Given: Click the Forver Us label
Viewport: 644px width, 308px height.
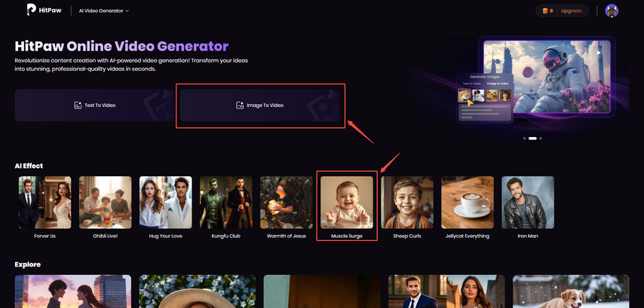Looking at the screenshot, I should 44,236.
